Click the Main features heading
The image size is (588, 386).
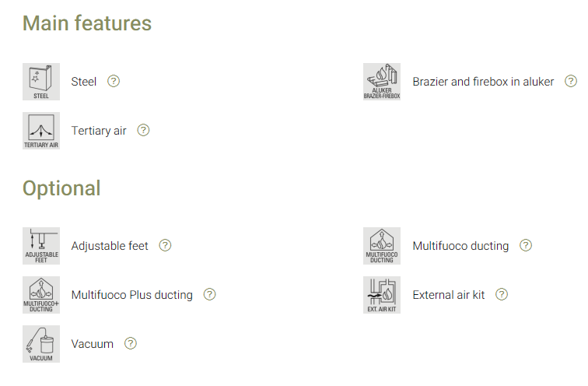[x=87, y=23]
